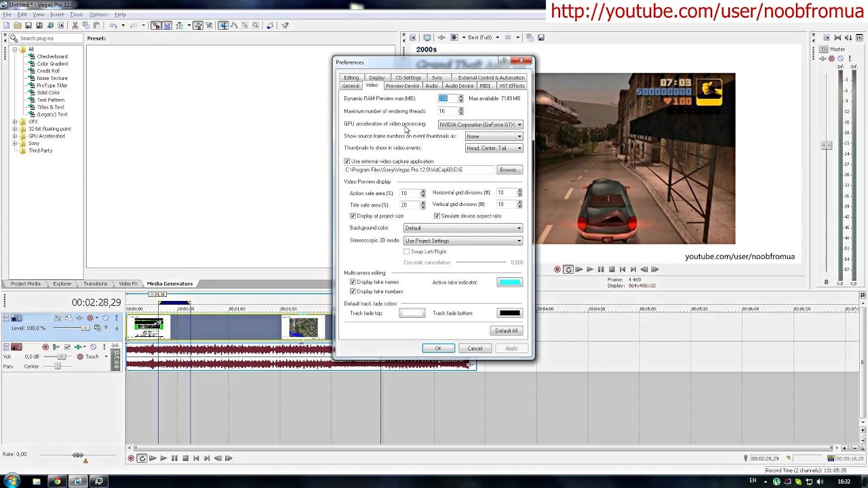Select Titles & Text generator
This screenshot has height=488, width=868.
click(51, 107)
